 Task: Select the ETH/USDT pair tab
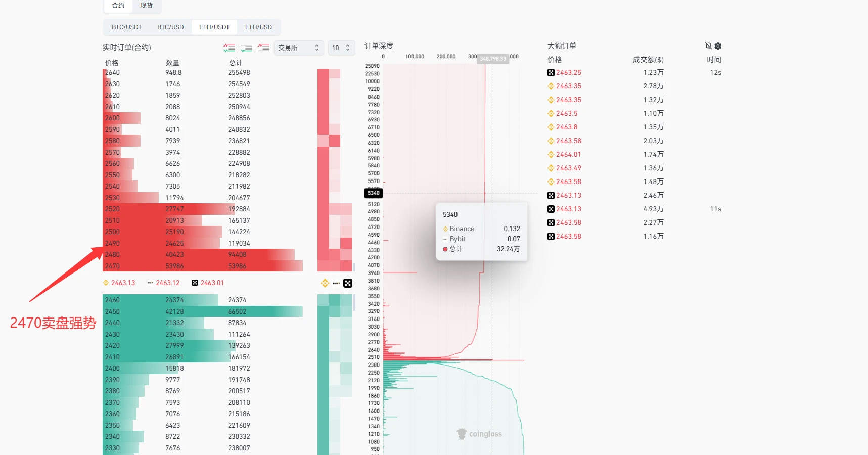[x=214, y=27]
